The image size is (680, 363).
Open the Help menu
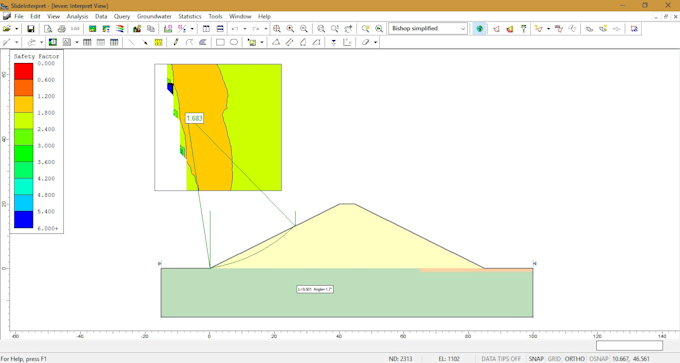click(x=264, y=16)
